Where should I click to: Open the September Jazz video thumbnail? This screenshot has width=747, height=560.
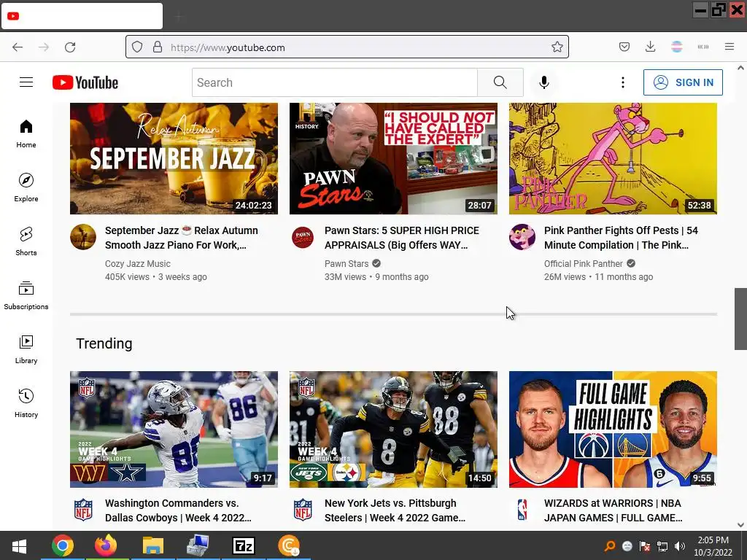(174, 158)
